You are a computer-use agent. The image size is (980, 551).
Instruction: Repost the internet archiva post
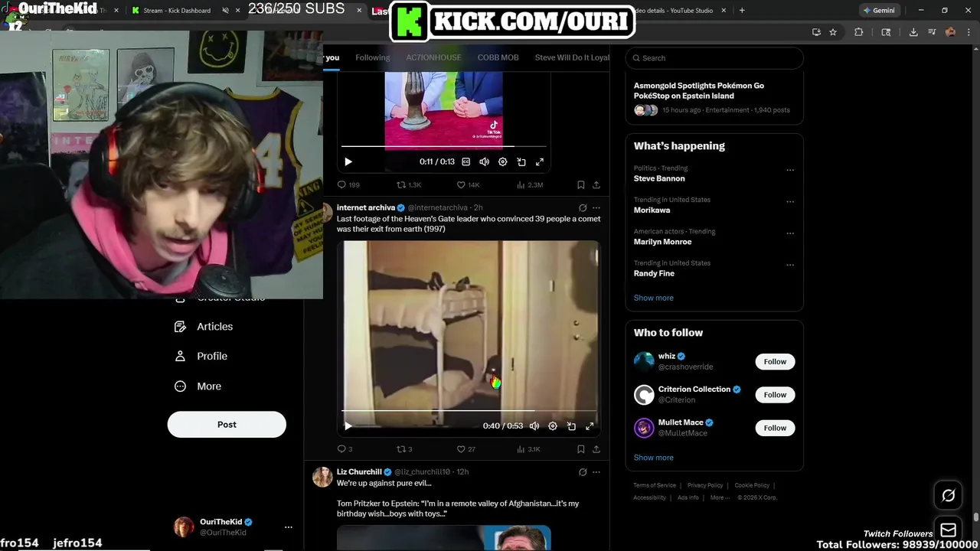[x=404, y=449]
